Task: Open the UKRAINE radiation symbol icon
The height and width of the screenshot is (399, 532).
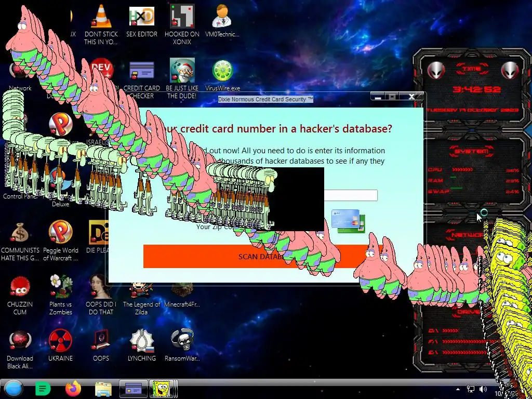Action: (60, 340)
